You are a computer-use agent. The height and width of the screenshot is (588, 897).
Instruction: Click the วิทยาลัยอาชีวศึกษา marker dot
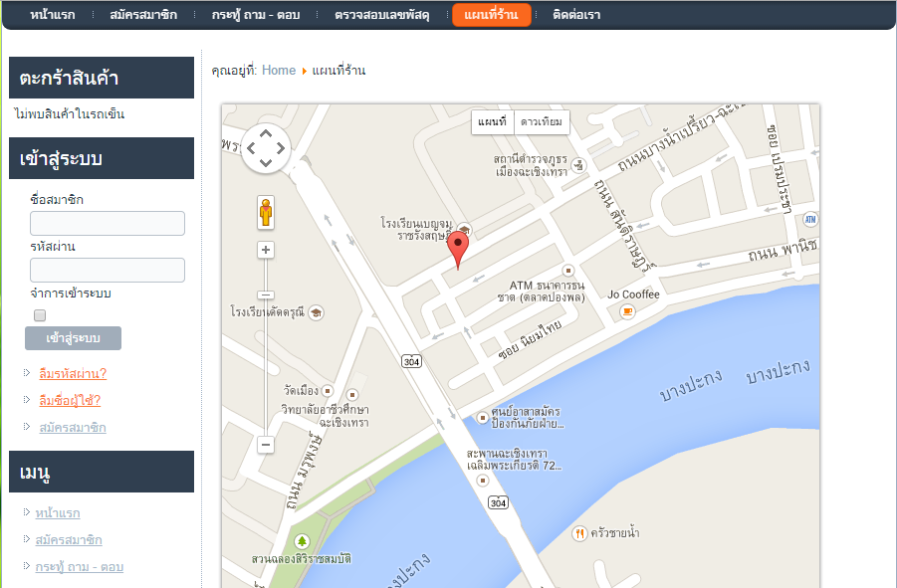click(352, 394)
